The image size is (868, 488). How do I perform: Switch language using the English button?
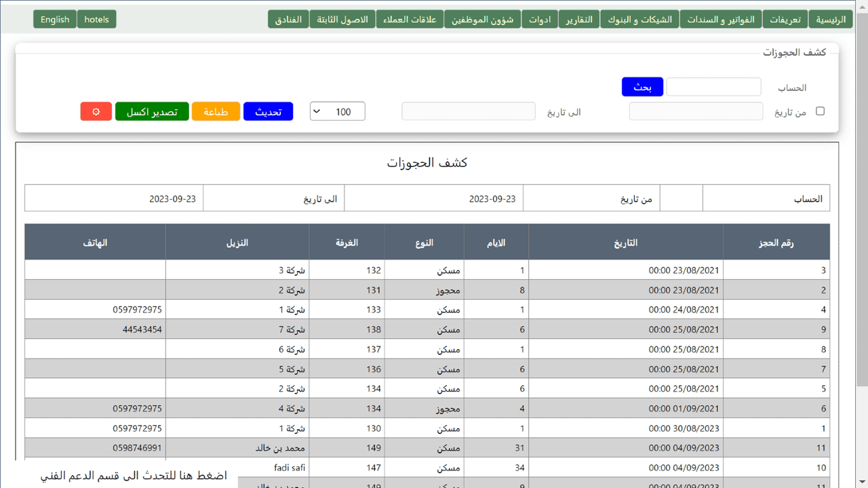click(x=55, y=20)
